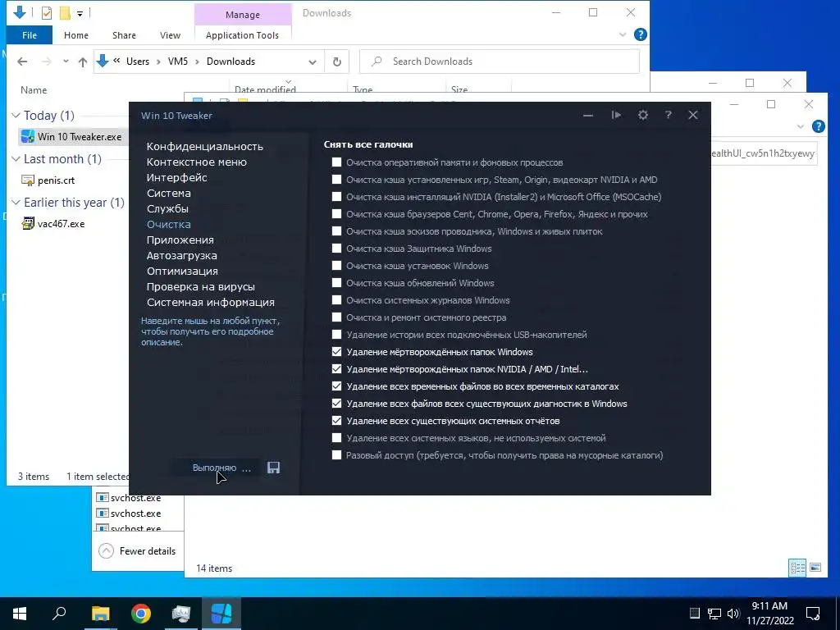Minimize the Win 10 Tweaker window

tap(588, 115)
